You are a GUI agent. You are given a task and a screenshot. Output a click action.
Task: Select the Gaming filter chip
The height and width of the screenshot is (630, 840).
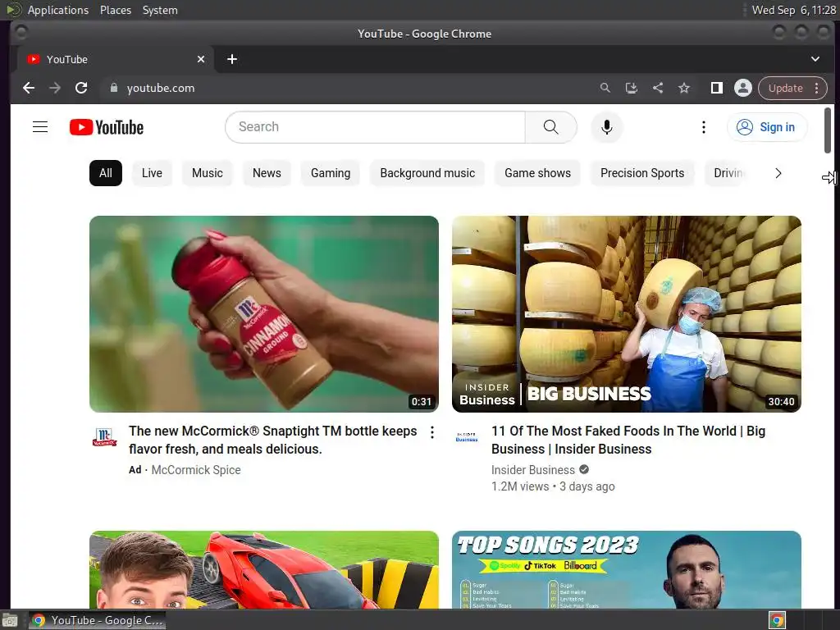(331, 173)
